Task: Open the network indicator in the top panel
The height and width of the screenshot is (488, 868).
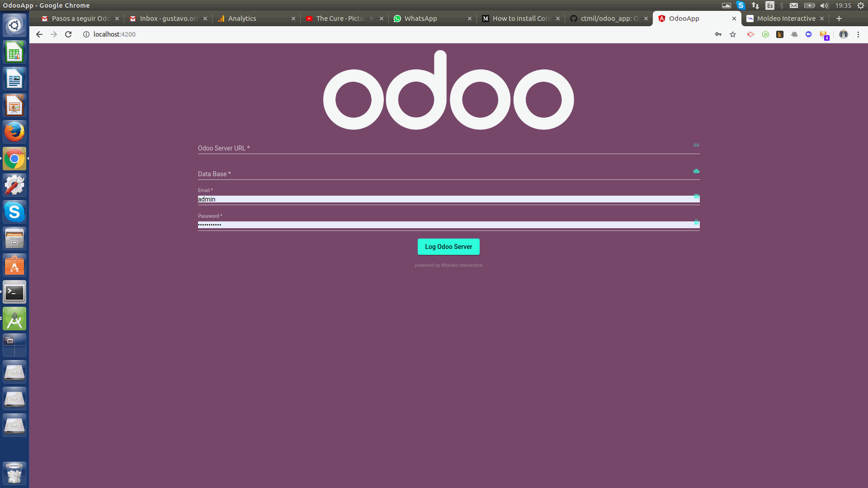Action: (755, 5)
